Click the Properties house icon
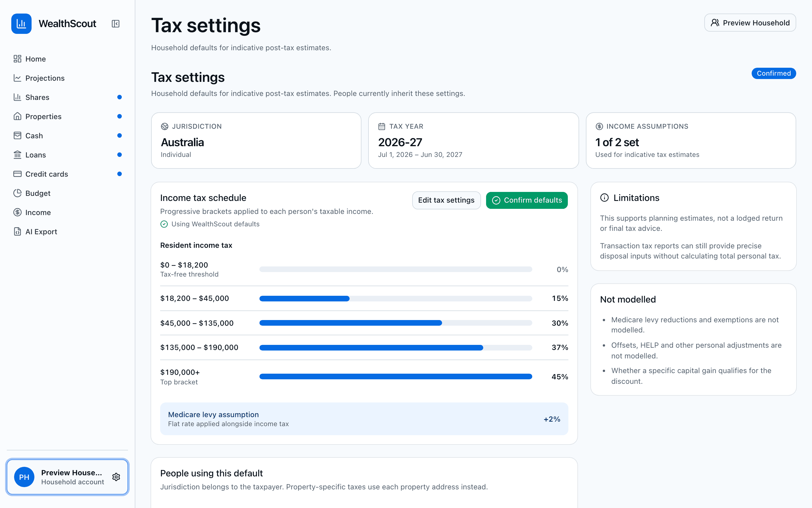This screenshot has width=812, height=508. click(x=17, y=116)
